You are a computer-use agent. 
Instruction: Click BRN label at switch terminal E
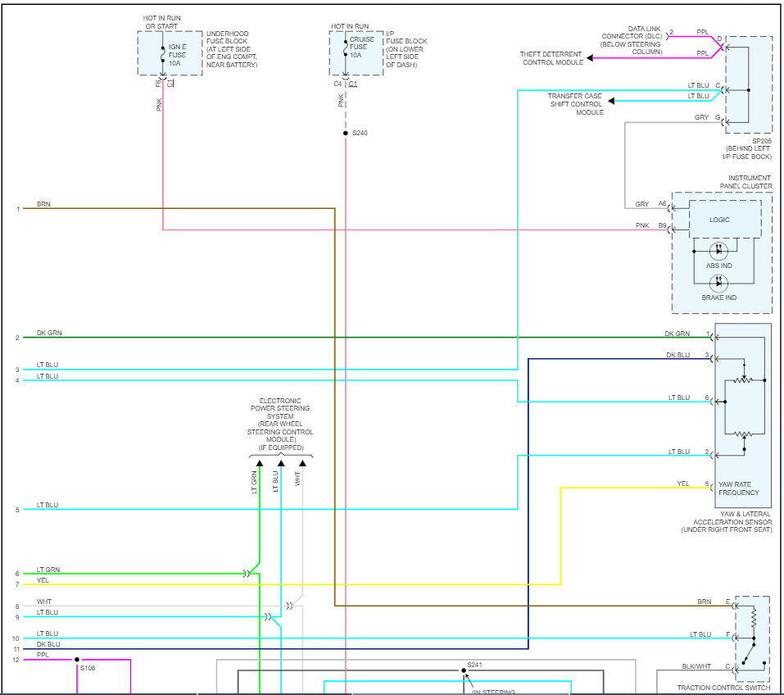click(x=705, y=602)
